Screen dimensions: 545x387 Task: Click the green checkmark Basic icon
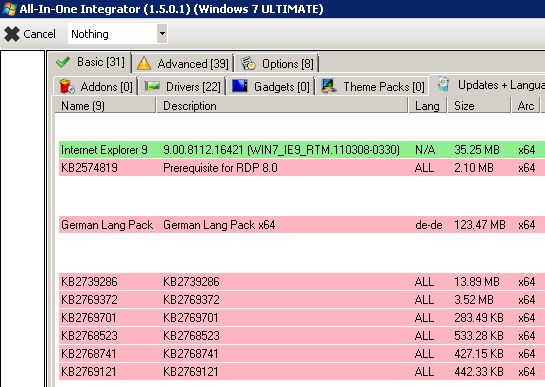(63, 62)
